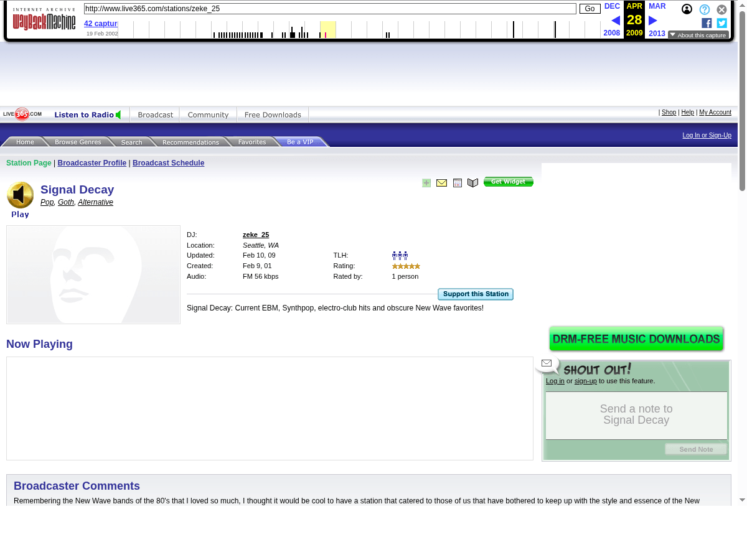Viewport: 747px width, 560px height.
Task: Go to next capture arrow (Mar 2013)
Action: pyautogui.click(x=653, y=21)
